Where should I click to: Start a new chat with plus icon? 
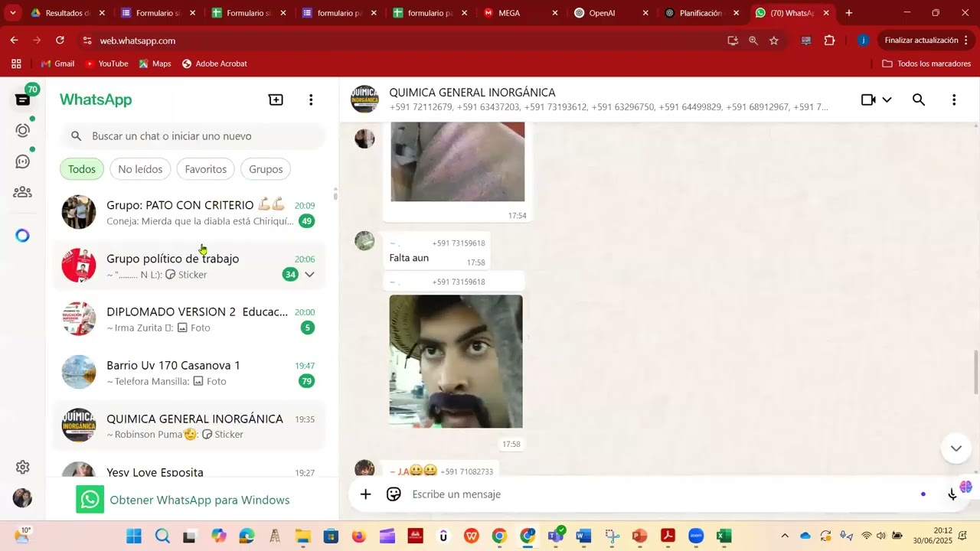tap(276, 99)
